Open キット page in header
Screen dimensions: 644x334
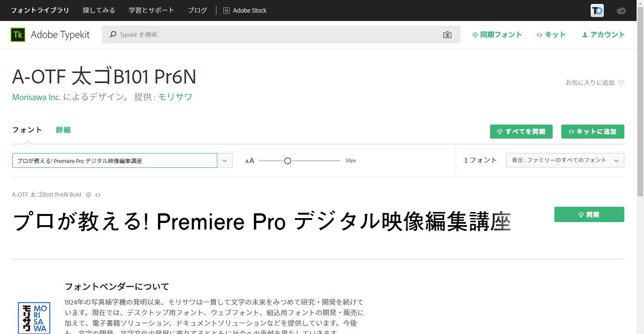click(x=551, y=35)
